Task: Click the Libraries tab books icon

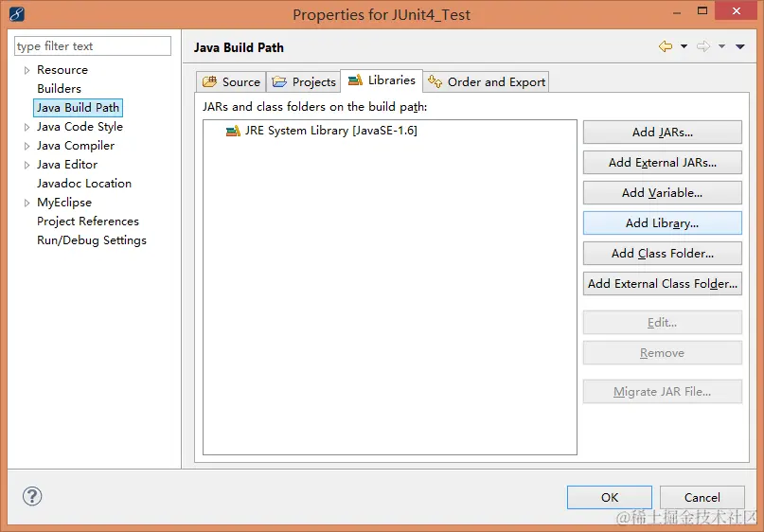Action: (x=355, y=80)
